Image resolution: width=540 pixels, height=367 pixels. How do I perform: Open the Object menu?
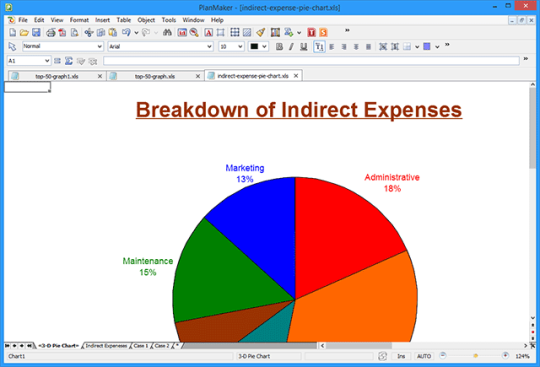point(146,20)
